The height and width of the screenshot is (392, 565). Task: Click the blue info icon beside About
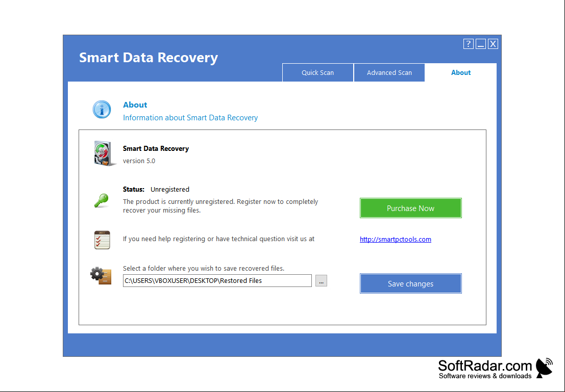pyautogui.click(x=102, y=110)
